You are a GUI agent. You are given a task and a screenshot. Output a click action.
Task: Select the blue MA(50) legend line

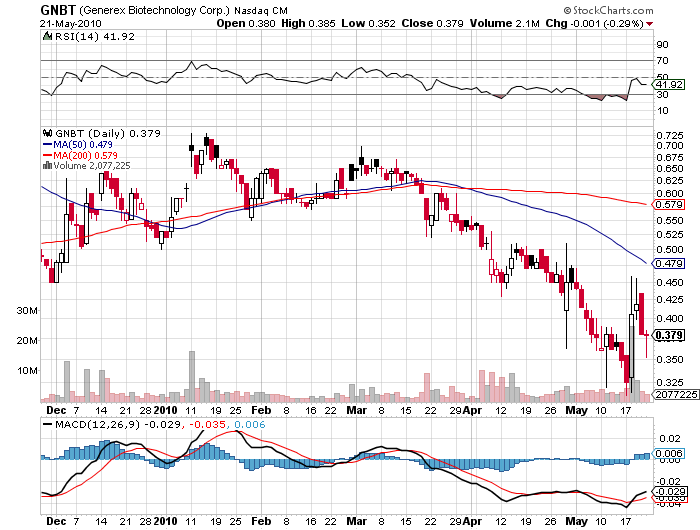47,144
